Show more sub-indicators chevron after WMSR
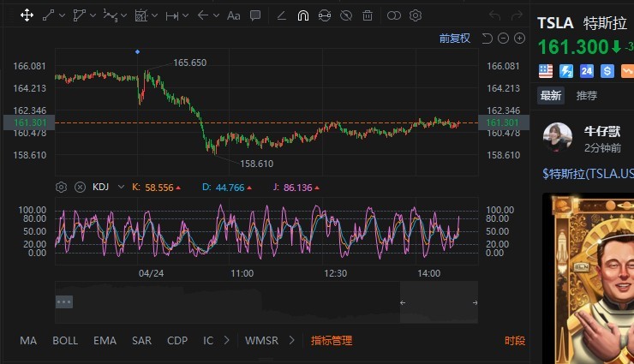The image size is (634, 364). click(292, 341)
